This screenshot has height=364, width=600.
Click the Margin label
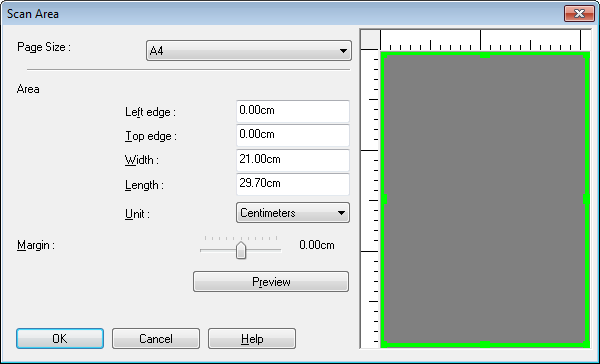point(36,245)
